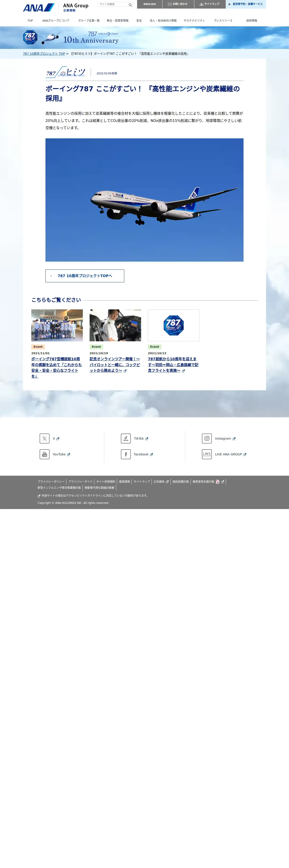Open サイトマップ in top utility bar
The height and width of the screenshot is (868, 289).
point(210,4)
